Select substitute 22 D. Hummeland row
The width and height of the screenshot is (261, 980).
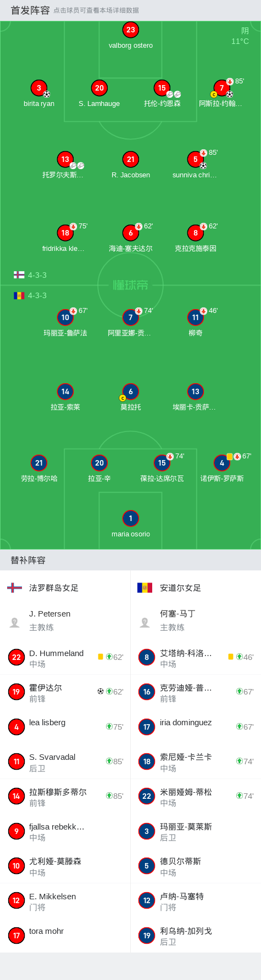click(x=65, y=657)
